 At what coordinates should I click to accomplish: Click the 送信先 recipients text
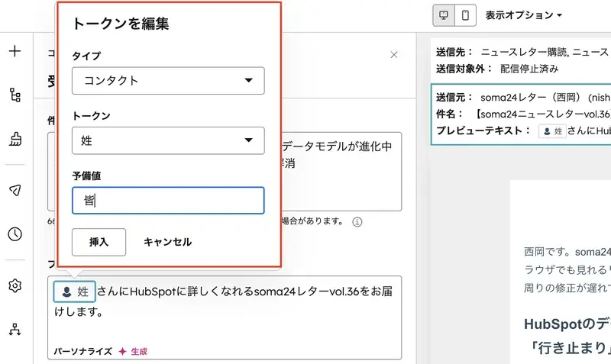[522, 52]
